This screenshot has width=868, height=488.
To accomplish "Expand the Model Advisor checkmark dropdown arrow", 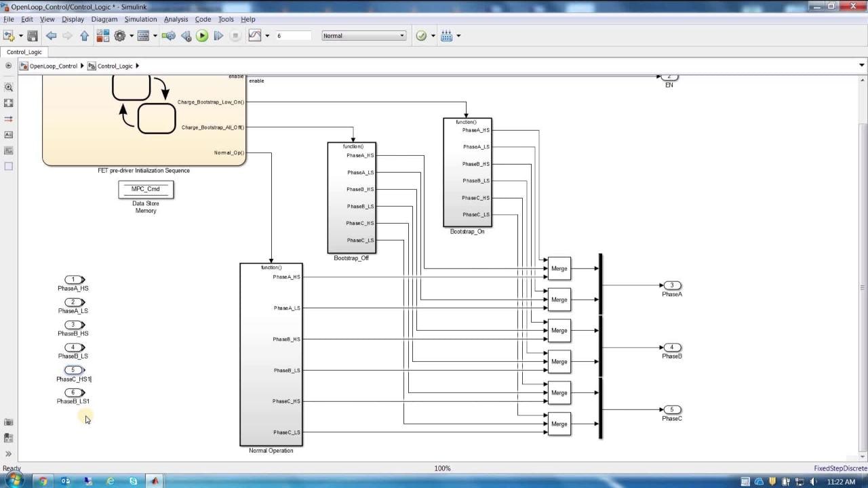I will (433, 36).
